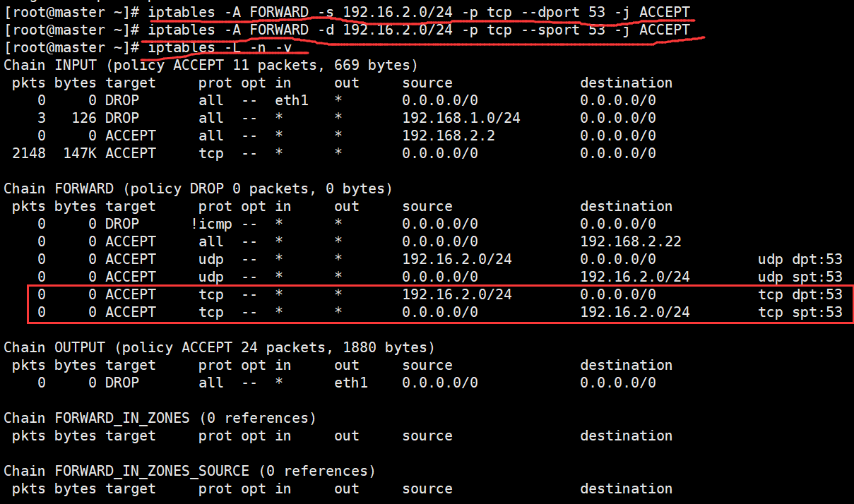Click 'eth1' in the OUTPUT chain's out column
The image size is (854, 504).
click(x=351, y=383)
